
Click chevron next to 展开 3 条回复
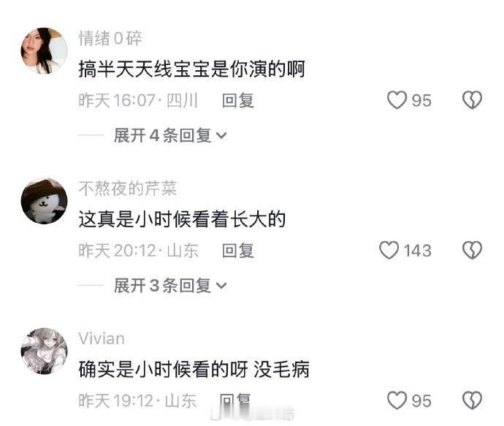click(x=221, y=286)
